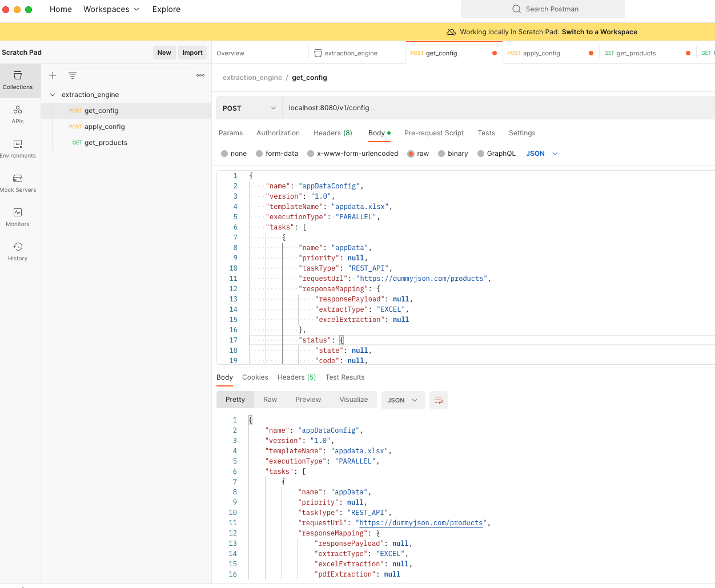715x588 pixels.
Task: Select the binary body type
Action: click(441, 154)
